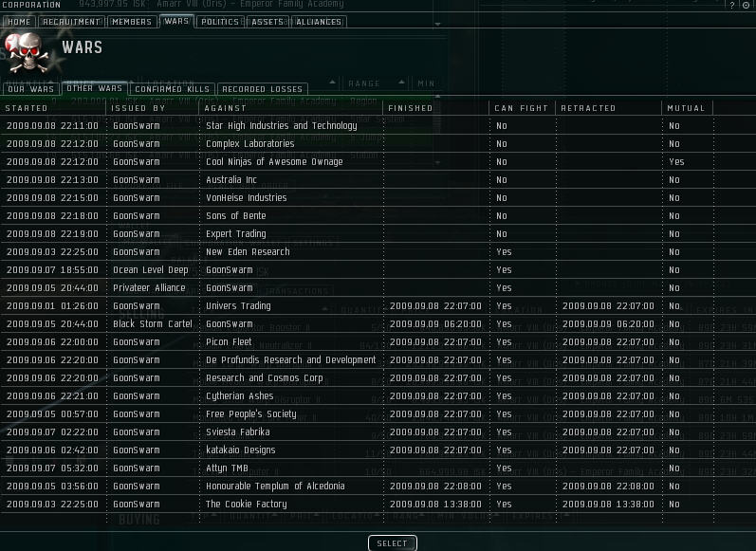The image size is (756, 551).
Task: Select the Other Wars sub-tab
Action: coord(95,88)
